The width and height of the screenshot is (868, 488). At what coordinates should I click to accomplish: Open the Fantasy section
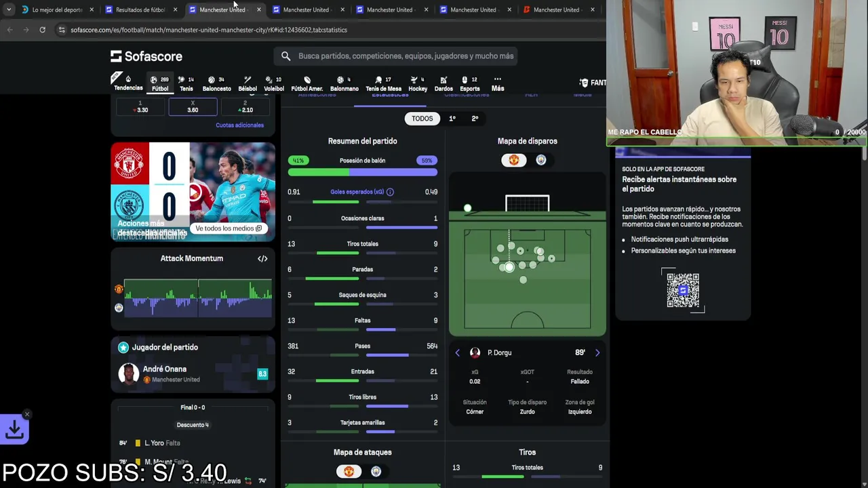point(593,83)
